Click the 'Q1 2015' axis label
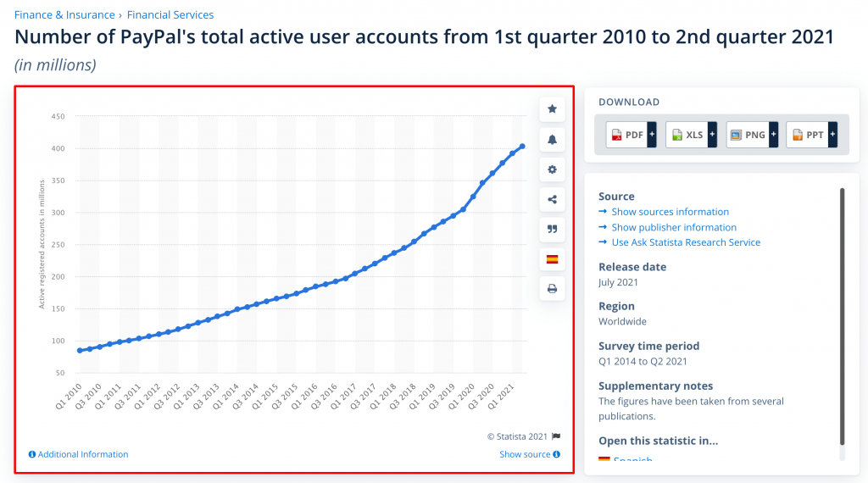 pyautogui.click(x=265, y=397)
